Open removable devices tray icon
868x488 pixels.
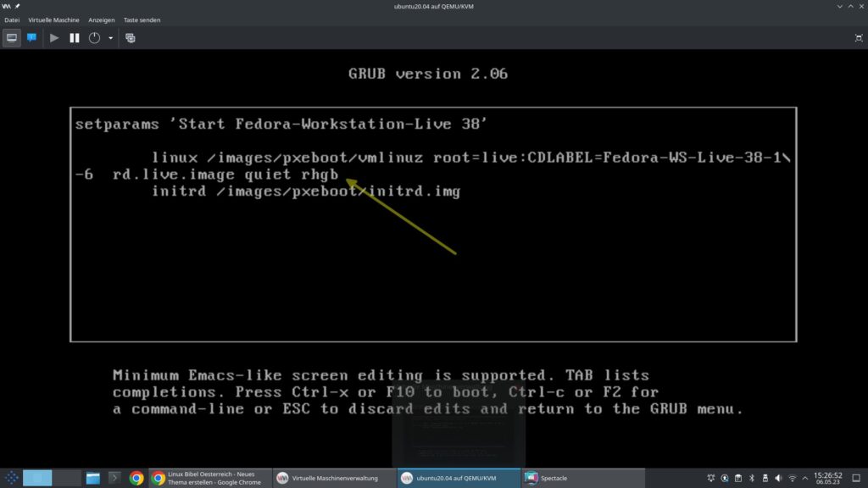click(765, 478)
